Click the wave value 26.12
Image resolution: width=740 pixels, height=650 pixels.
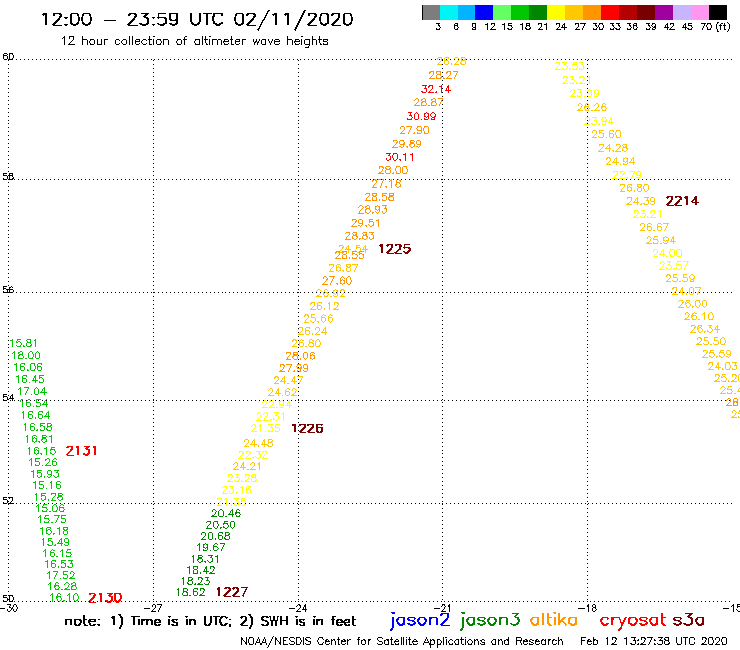tap(324, 306)
